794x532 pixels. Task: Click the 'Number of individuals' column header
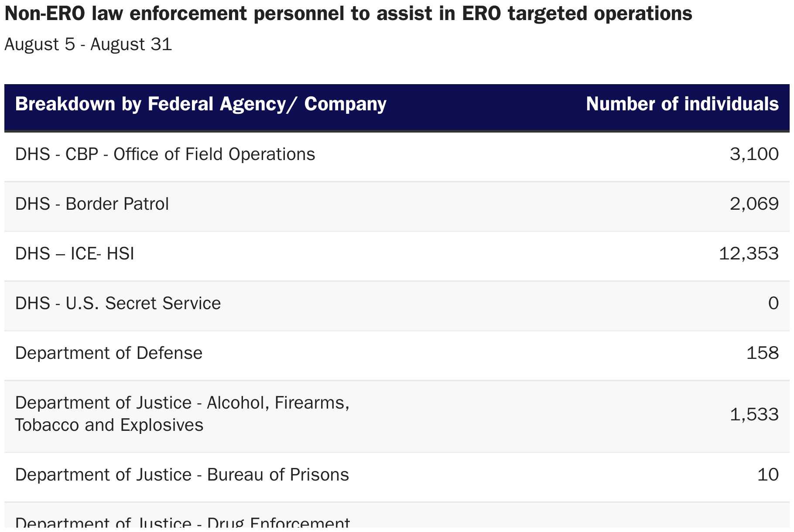point(682,104)
